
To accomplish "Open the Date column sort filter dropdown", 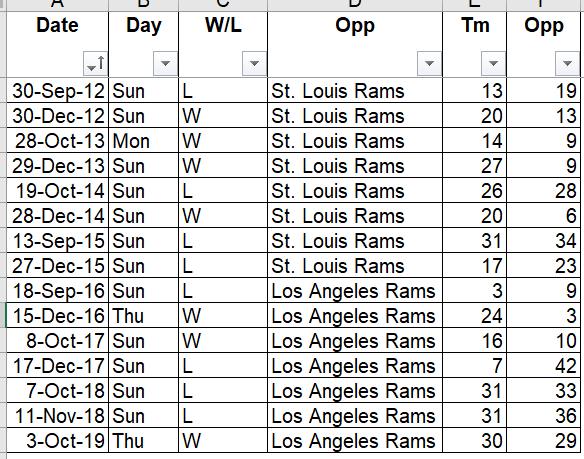I will pos(95,63).
